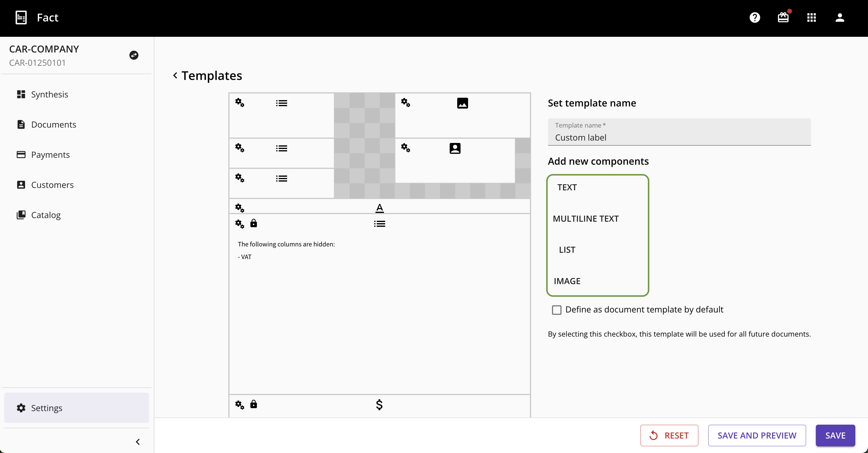Collapse the left sidebar using bottom chevron
The image size is (868, 453).
coord(138,442)
